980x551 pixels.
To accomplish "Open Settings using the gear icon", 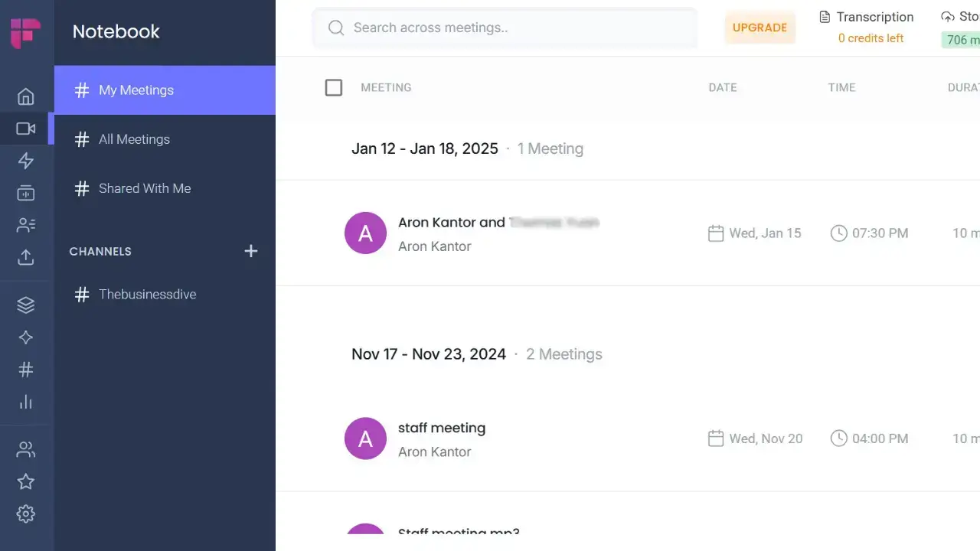I will pyautogui.click(x=26, y=514).
